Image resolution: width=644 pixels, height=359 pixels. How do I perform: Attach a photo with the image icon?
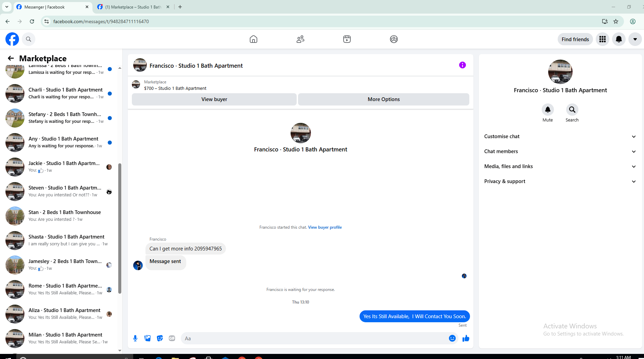tap(147, 338)
